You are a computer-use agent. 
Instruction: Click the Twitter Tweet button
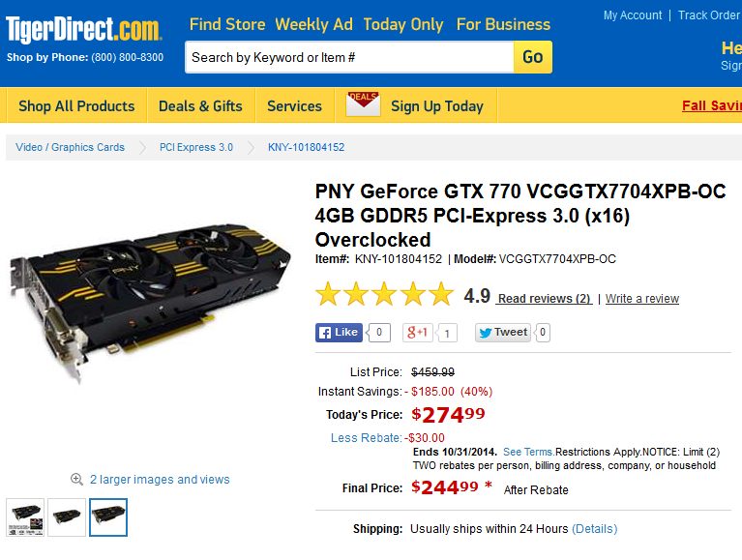point(502,333)
